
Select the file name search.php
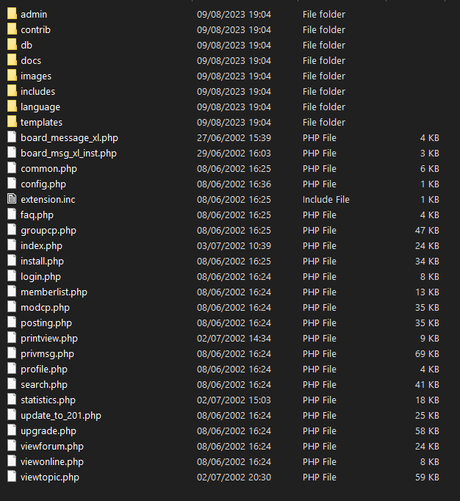point(44,385)
